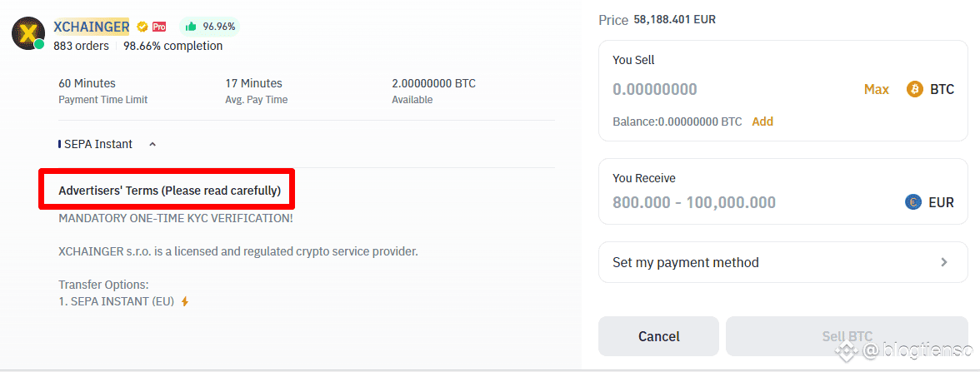
Task: Click the green thumbs-up rating icon
Action: pos(192,27)
